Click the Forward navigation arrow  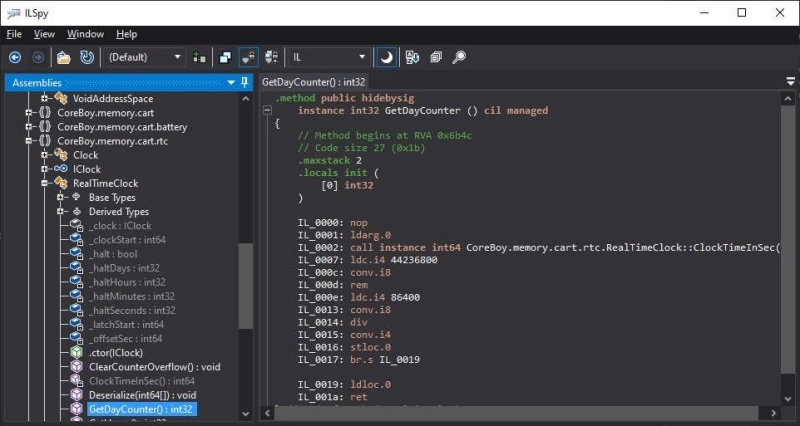(x=38, y=57)
